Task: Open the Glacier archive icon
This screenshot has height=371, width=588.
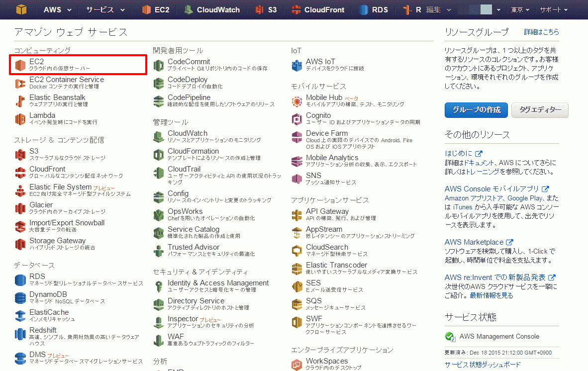Action: coord(20,208)
